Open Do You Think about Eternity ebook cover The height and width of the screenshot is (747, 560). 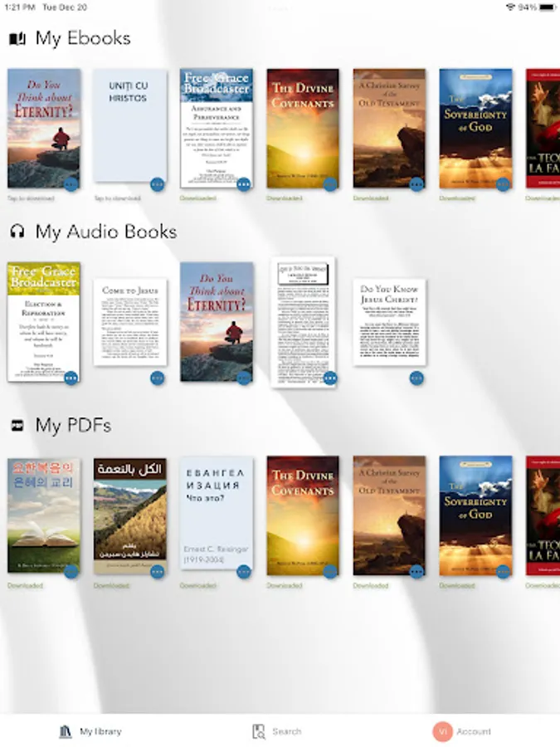click(44, 128)
